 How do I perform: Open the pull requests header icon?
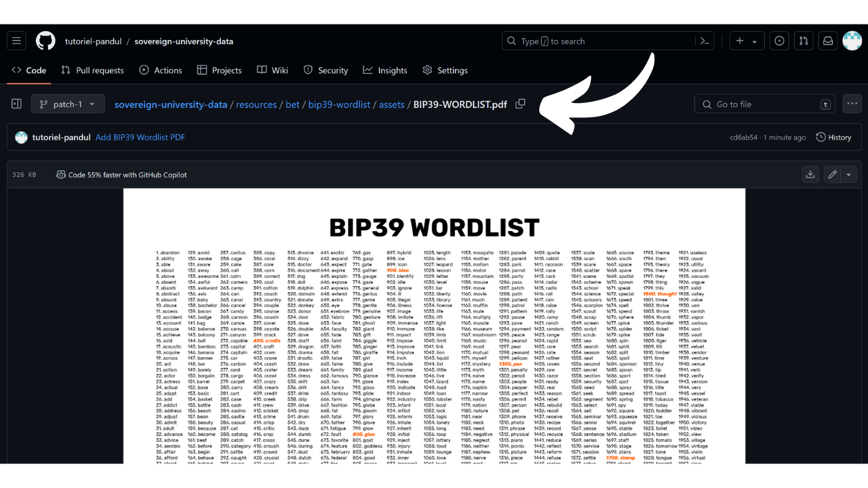804,41
